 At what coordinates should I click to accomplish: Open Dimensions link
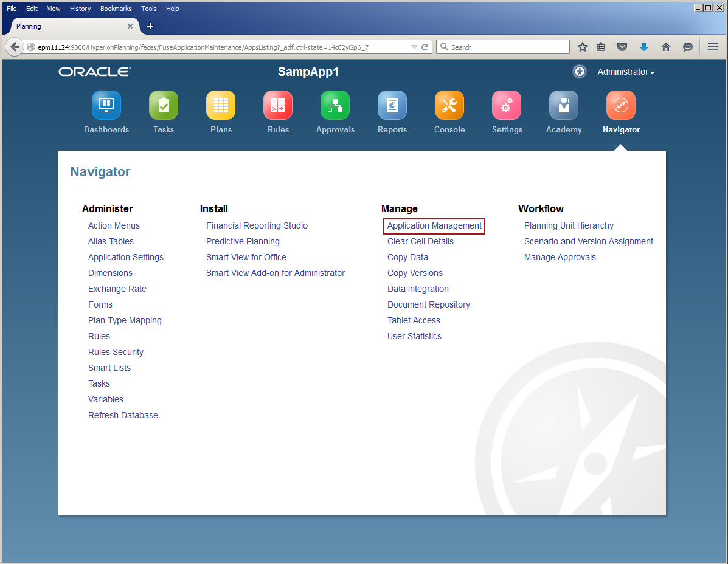click(111, 273)
